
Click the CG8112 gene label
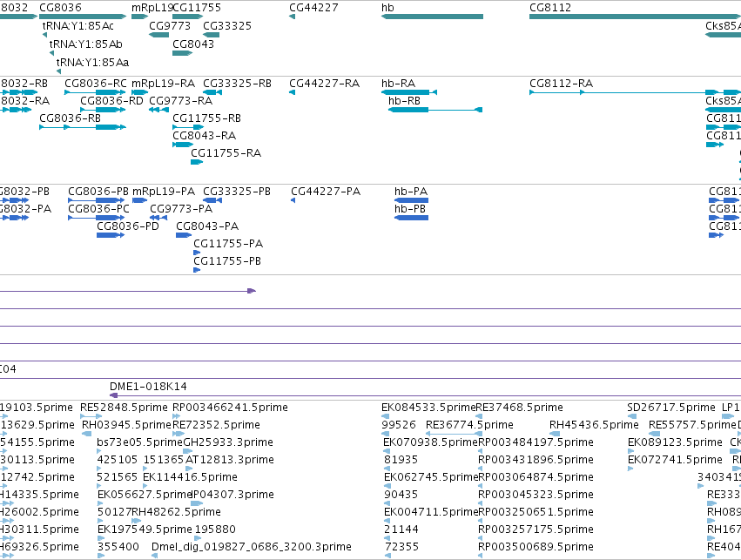(550, 8)
